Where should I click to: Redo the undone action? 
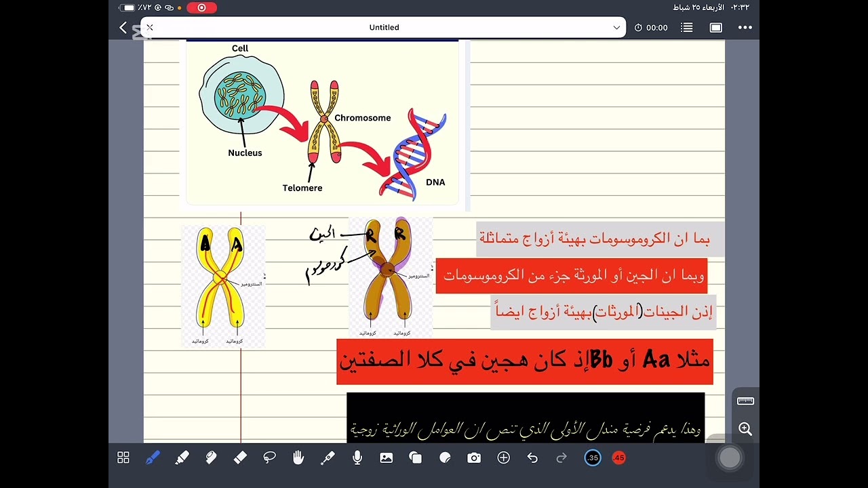pos(561,458)
